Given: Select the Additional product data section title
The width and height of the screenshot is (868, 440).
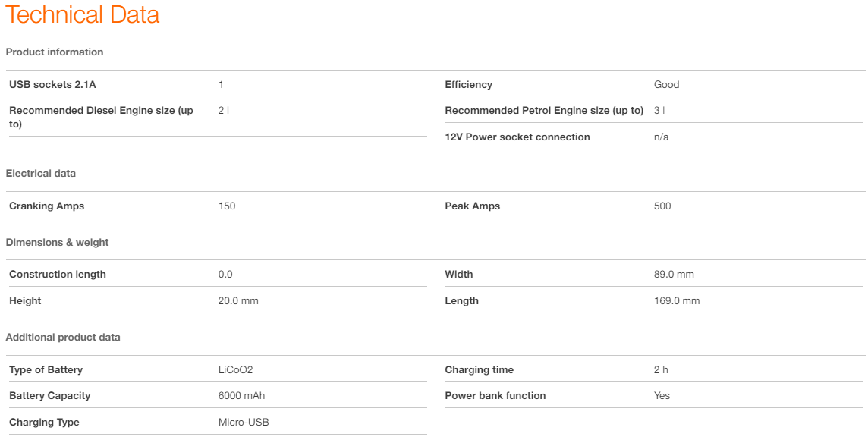Looking at the screenshot, I should 63,338.
